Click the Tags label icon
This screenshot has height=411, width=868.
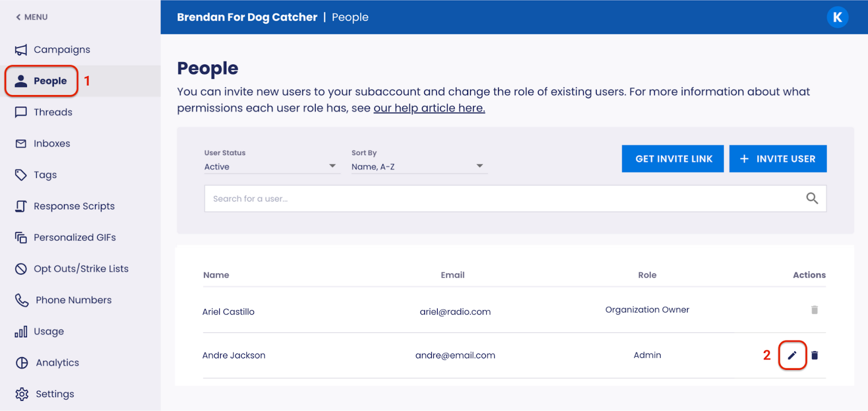coord(21,175)
